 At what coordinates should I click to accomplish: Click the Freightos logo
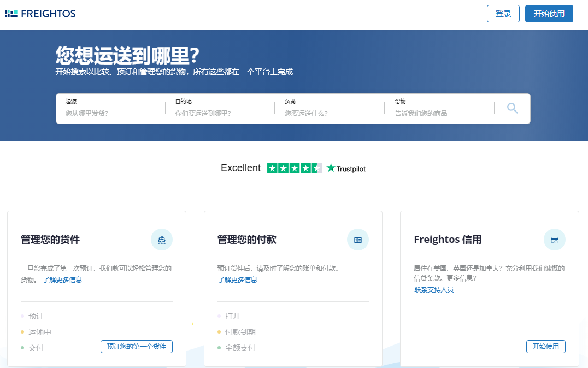tap(40, 14)
